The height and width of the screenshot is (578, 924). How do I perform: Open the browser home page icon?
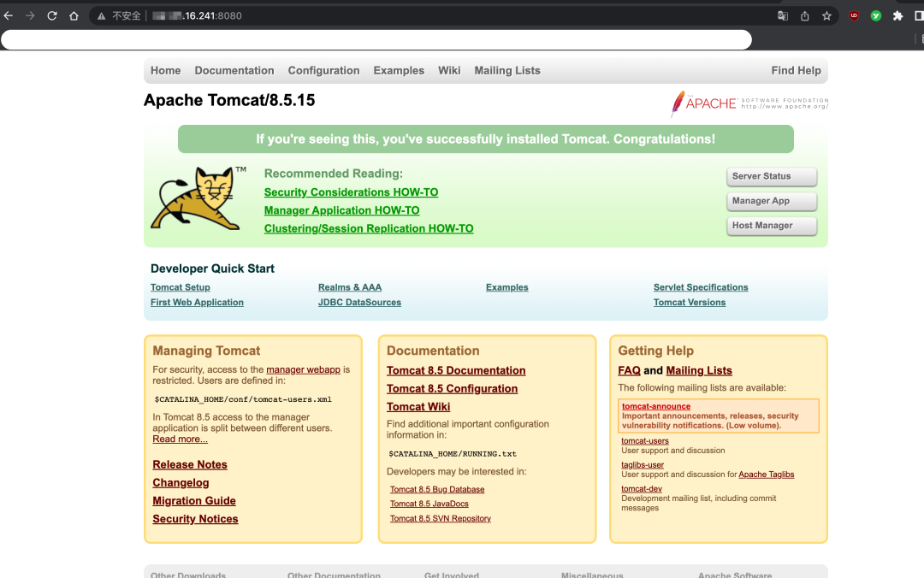(x=74, y=16)
